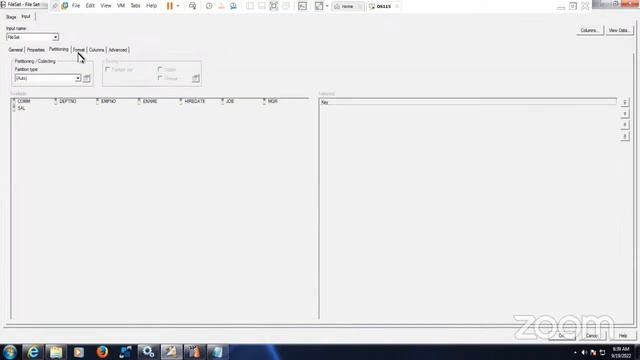Open the Partition type dropdown
Image resolution: width=640 pixels, height=360 pixels.
(x=78, y=78)
